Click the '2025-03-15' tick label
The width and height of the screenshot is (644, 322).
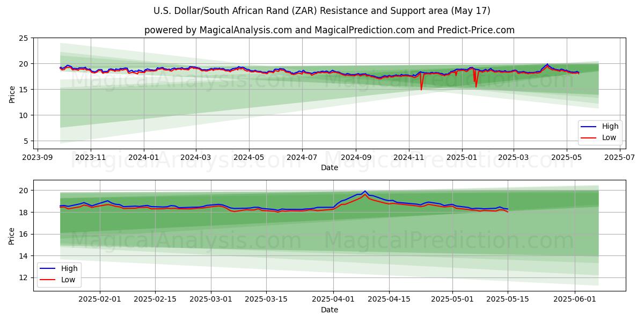266,299
